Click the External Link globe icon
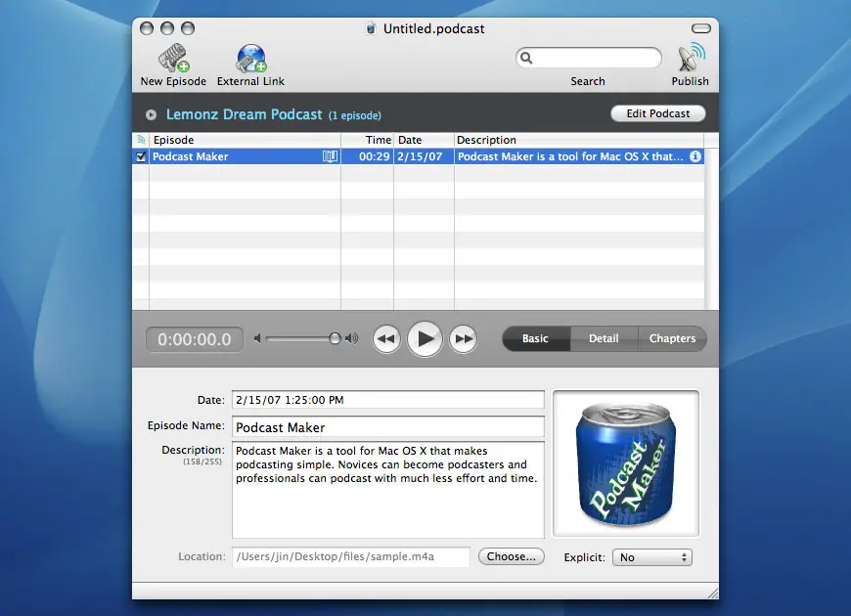The width and height of the screenshot is (851, 616). pos(250,58)
